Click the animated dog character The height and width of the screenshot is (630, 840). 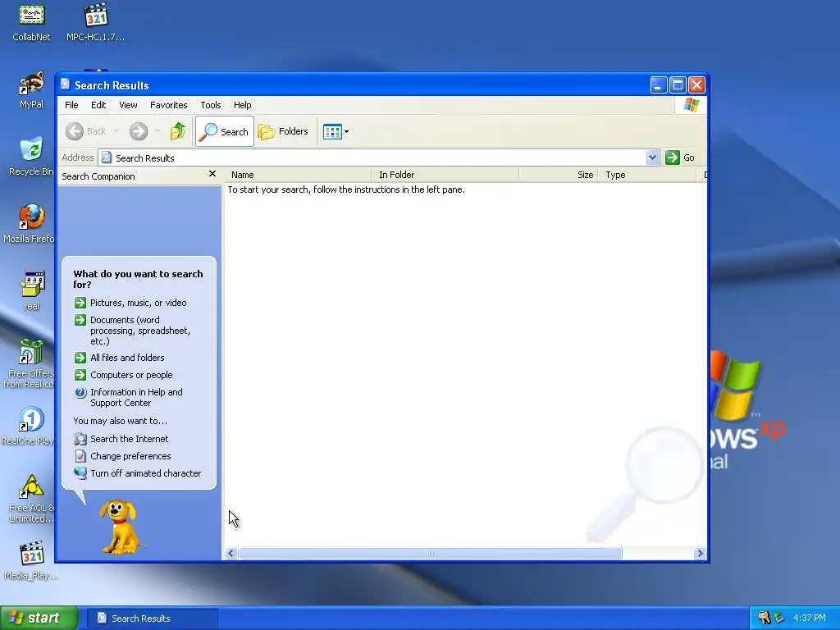pos(121,527)
